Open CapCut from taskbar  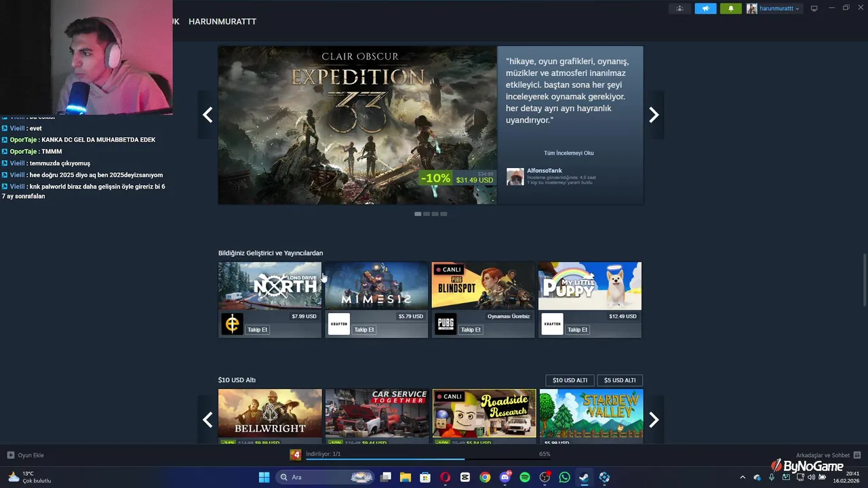pos(465,477)
